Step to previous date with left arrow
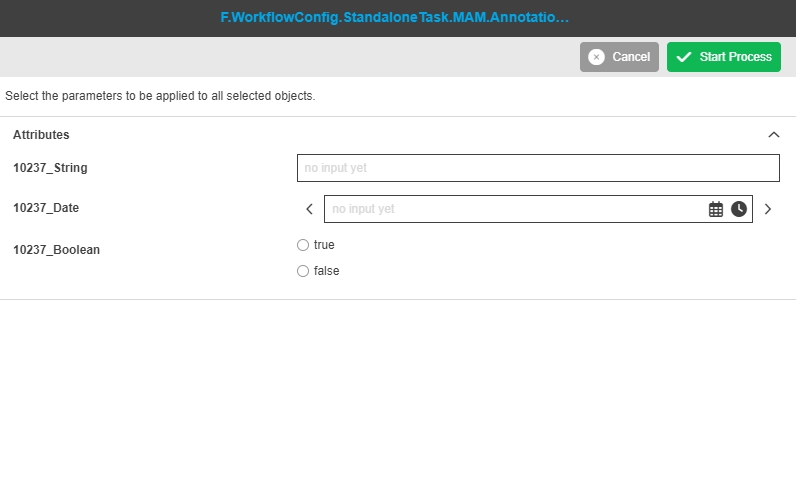 309,209
